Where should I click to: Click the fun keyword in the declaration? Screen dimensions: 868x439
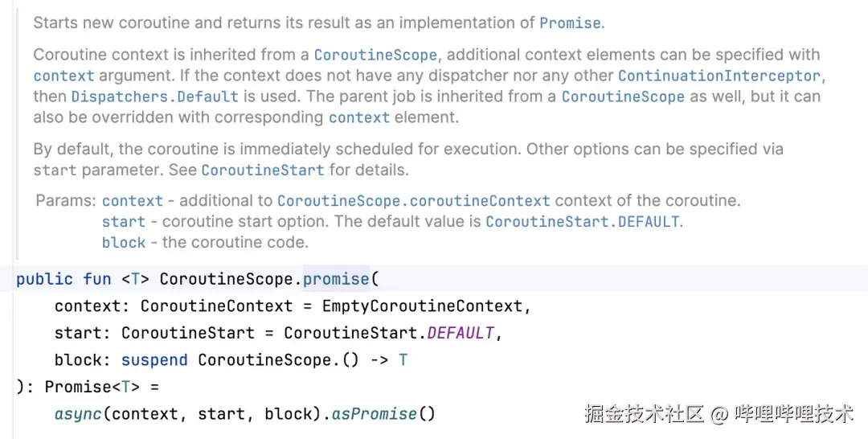(97, 280)
